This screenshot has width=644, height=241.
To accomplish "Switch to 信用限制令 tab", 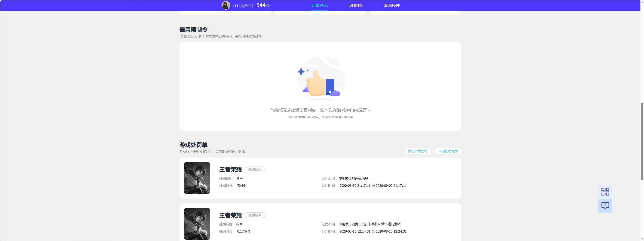I will tap(355, 5).
